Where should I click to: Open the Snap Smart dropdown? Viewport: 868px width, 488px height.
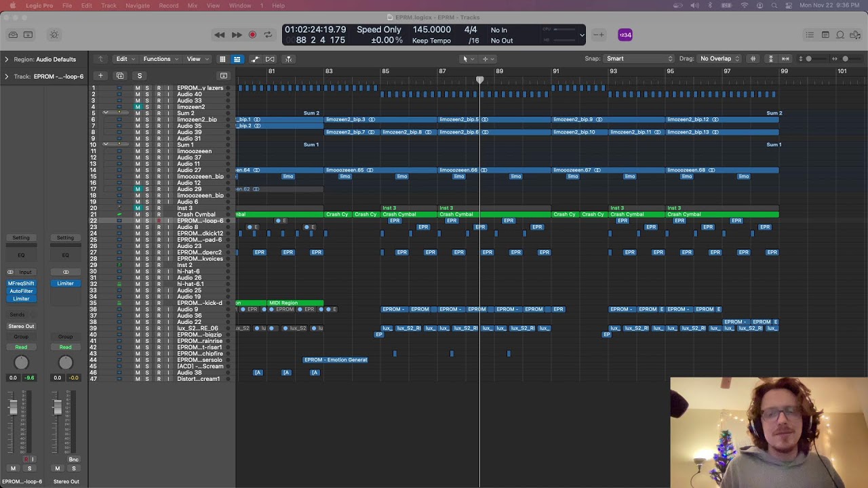(x=639, y=59)
